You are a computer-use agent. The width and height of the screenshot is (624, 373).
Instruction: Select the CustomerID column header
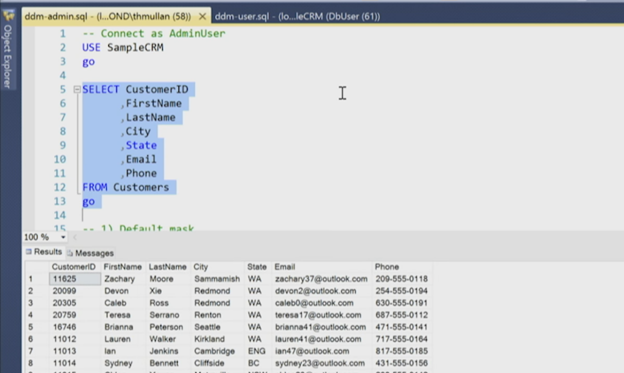74,267
